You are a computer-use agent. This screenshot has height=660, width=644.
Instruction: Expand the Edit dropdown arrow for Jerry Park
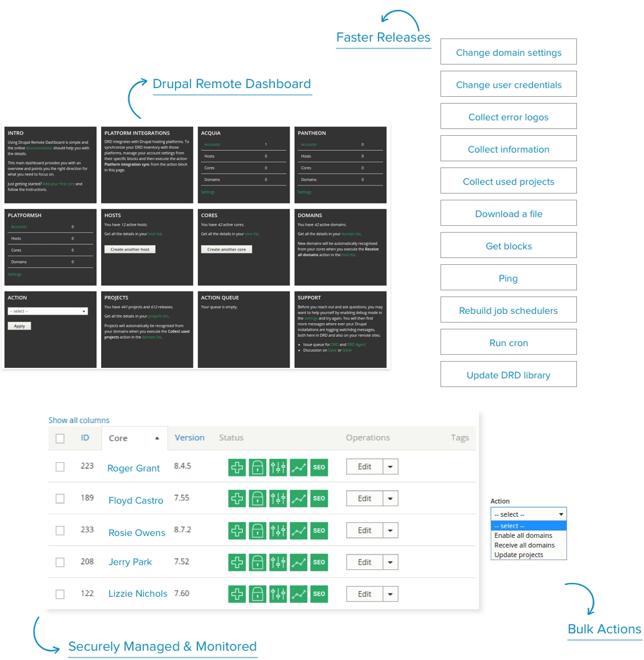pyautogui.click(x=391, y=563)
